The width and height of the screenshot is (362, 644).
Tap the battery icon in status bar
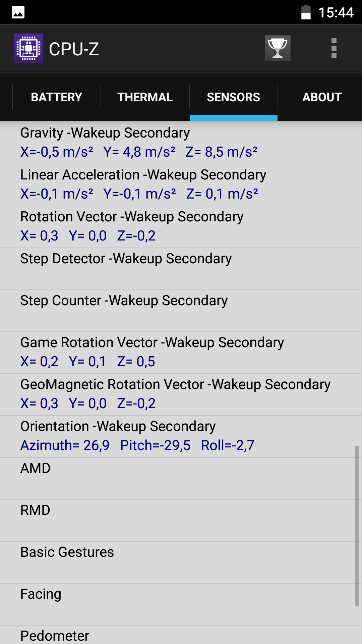[x=306, y=12]
